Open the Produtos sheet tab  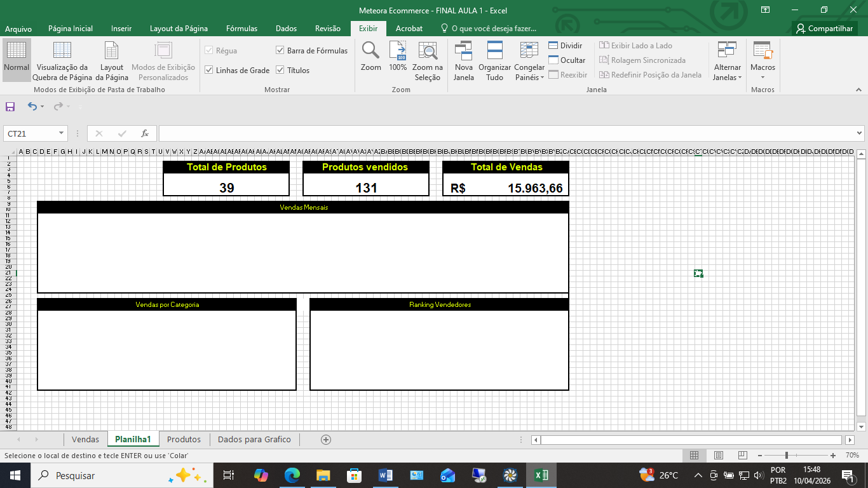coord(184,439)
